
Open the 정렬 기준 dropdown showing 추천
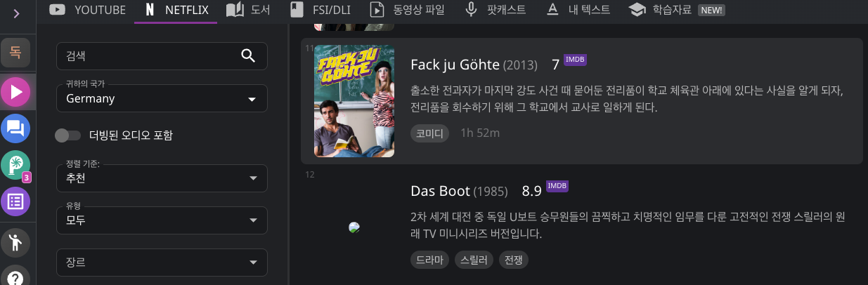pyautogui.click(x=162, y=178)
